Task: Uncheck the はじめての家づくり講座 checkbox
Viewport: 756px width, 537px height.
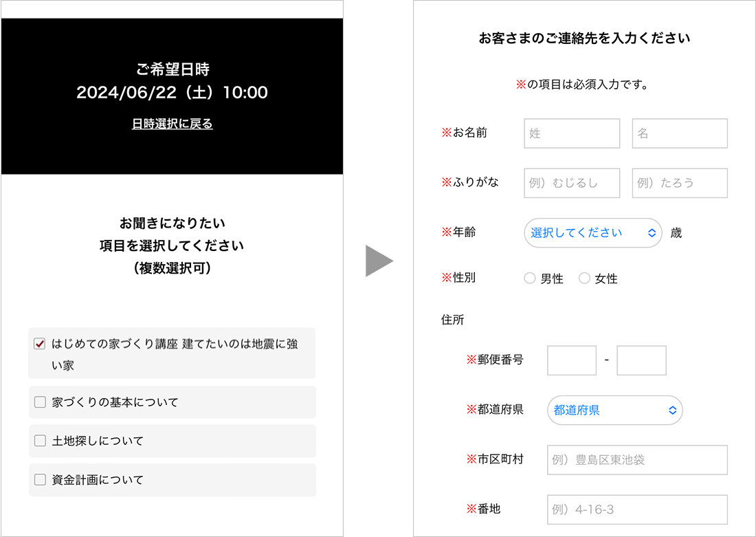Action: pos(40,344)
